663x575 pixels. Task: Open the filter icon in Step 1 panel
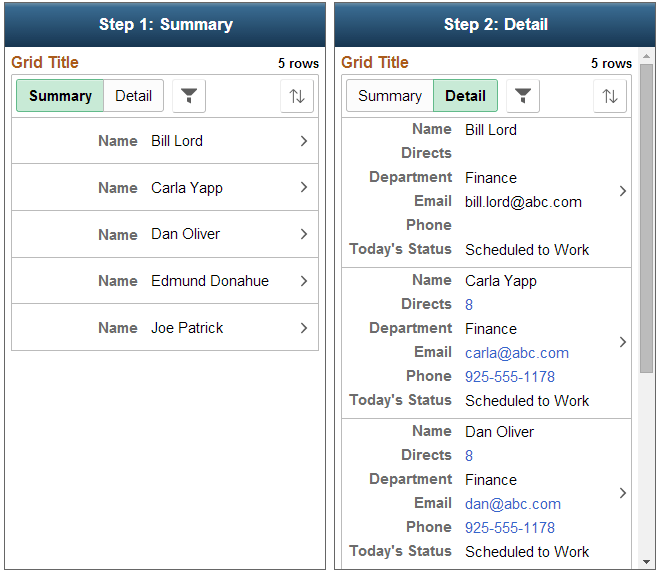(189, 96)
